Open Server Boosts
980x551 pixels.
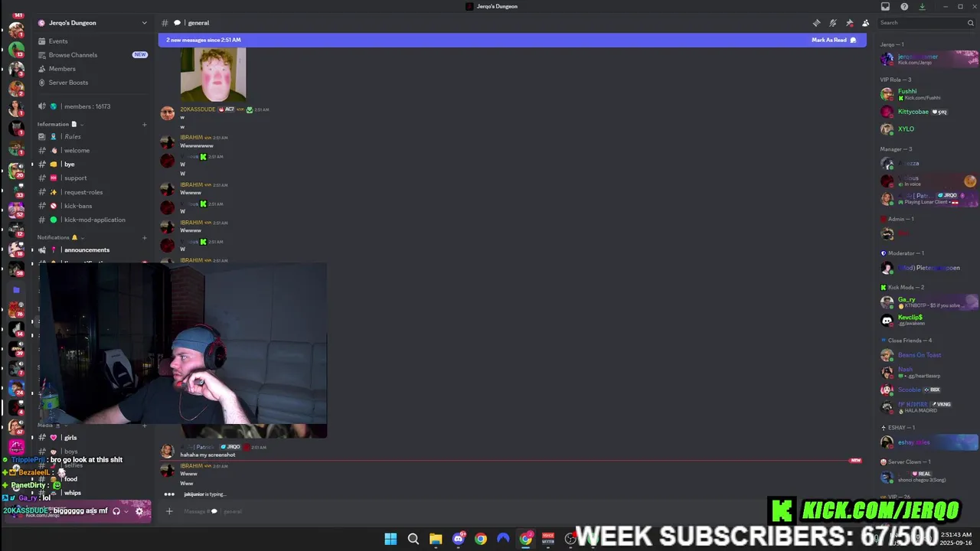click(93, 83)
